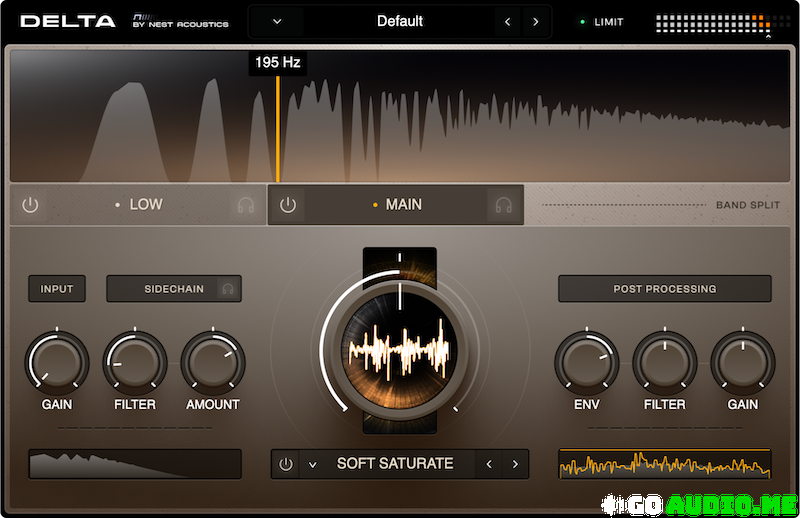This screenshot has width=800, height=518.
Task: Click the orange output waveform display
Action: click(x=665, y=464)
